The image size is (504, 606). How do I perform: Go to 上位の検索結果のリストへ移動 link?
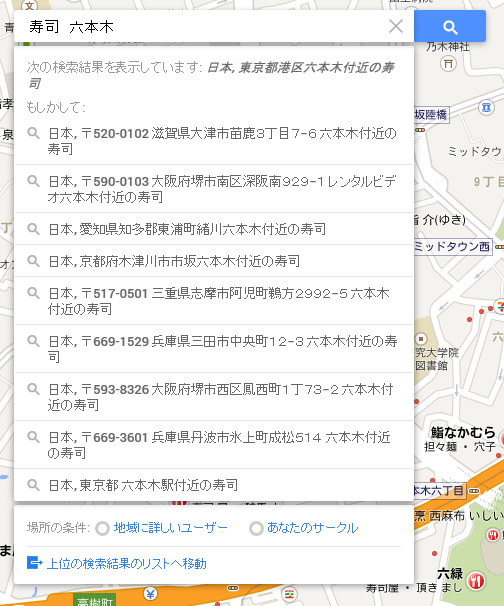[126, 563]
